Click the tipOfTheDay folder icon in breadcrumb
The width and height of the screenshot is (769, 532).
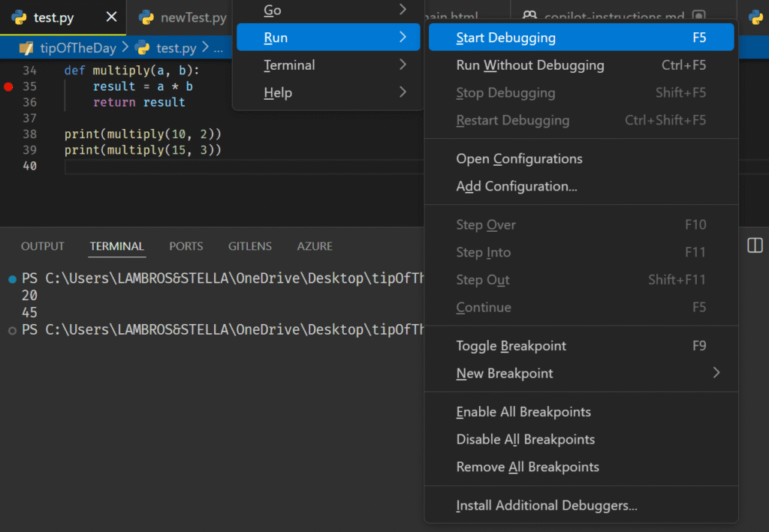pyautogui.click(x=26, y=48)
